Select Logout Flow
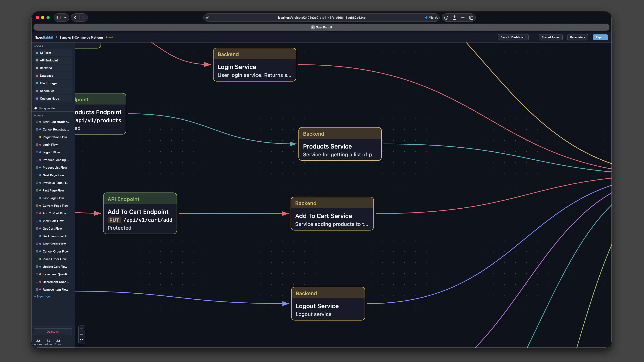The height and width of the screenshot is (362, 644). (x=53, y=152)
